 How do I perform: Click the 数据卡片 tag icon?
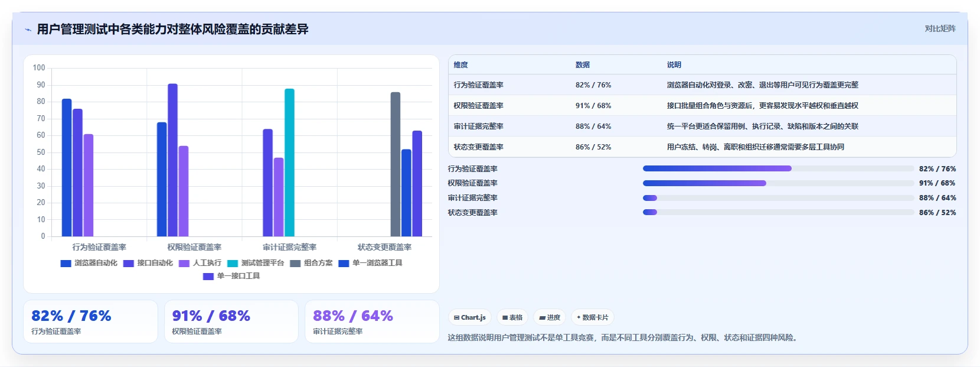579,317
